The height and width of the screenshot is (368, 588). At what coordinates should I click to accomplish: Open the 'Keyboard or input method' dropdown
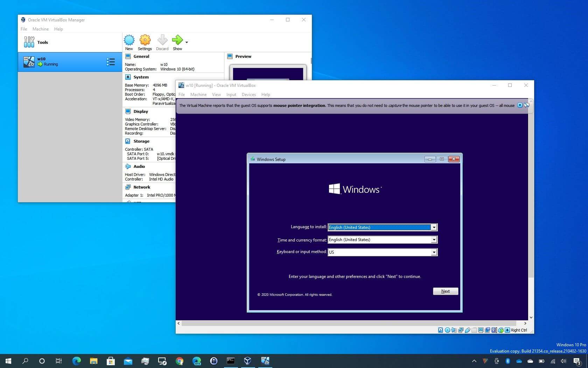(434, 252)
